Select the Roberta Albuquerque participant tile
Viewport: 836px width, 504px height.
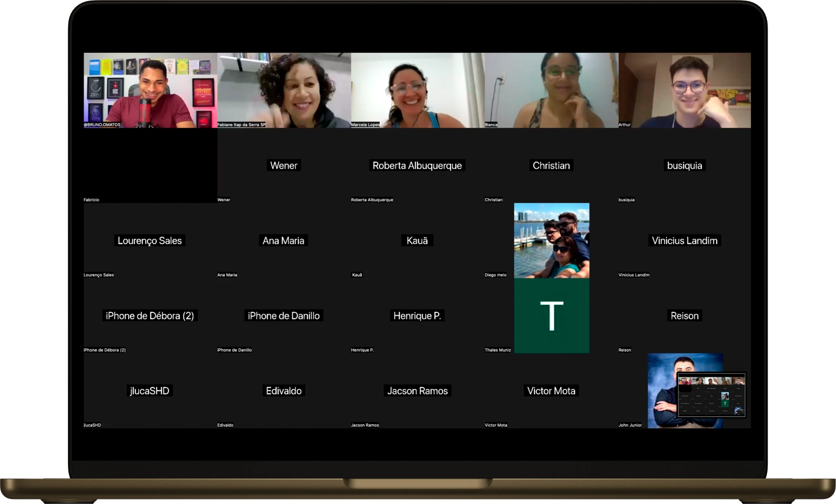pyautogui.click(x=418, y=165)
